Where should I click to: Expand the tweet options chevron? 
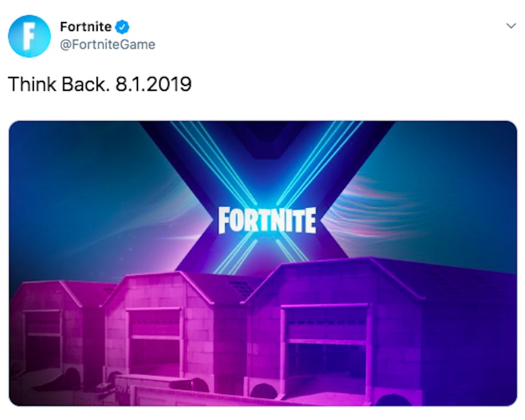(511, 26)
